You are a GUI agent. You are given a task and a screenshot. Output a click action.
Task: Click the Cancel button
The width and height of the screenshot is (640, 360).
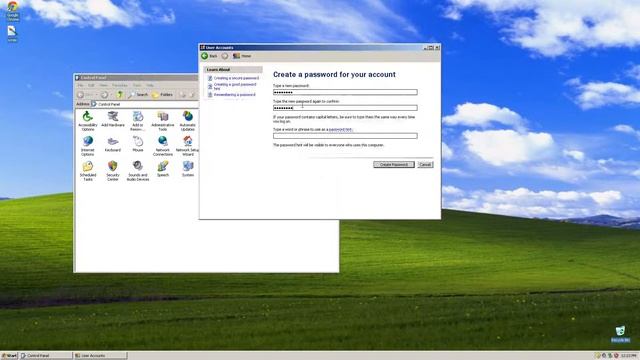tap(425, 164)
